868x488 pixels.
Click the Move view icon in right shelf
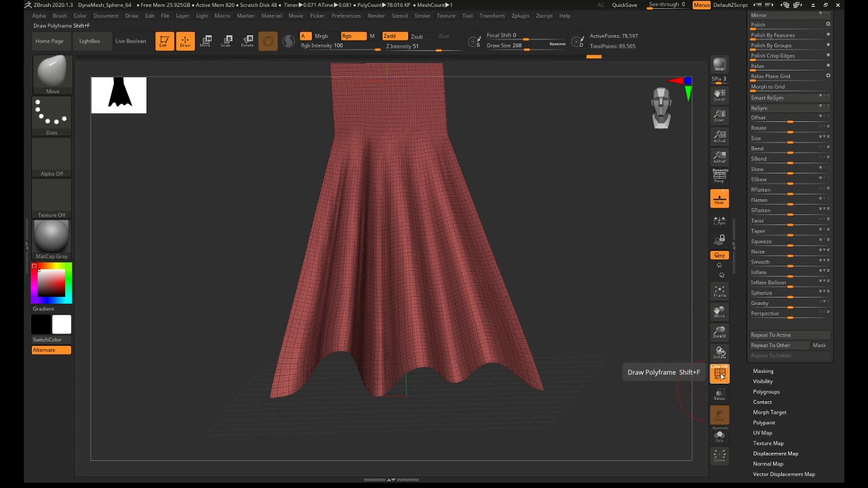[x=719, y=312]
